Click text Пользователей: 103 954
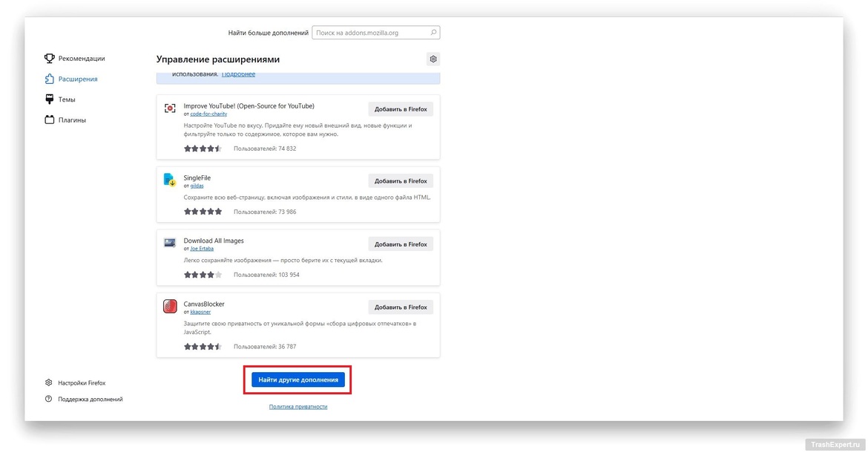Image resolution: width=868 pixels, height=453 pixels. [x=266, y=275]
